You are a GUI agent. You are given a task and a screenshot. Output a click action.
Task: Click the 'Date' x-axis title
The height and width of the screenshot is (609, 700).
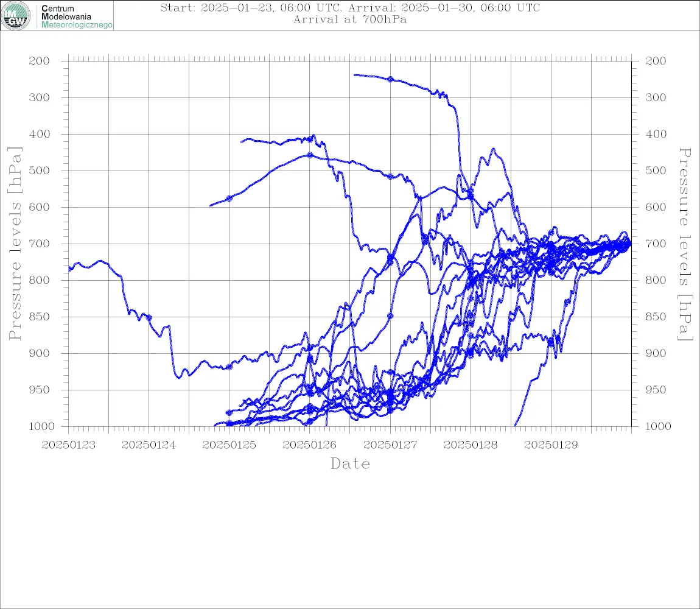(351, 463)
